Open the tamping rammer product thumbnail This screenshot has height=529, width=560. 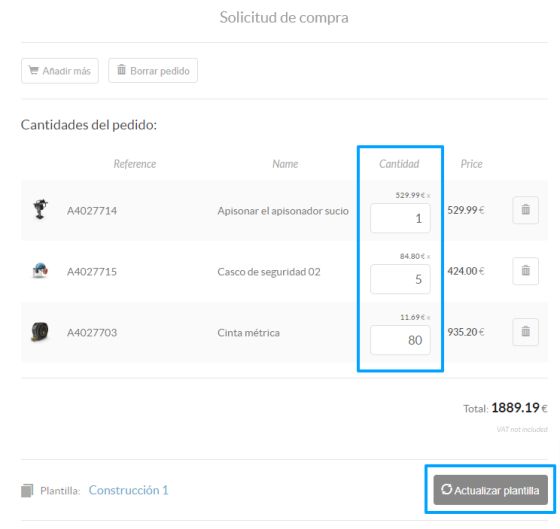point(40,209)
